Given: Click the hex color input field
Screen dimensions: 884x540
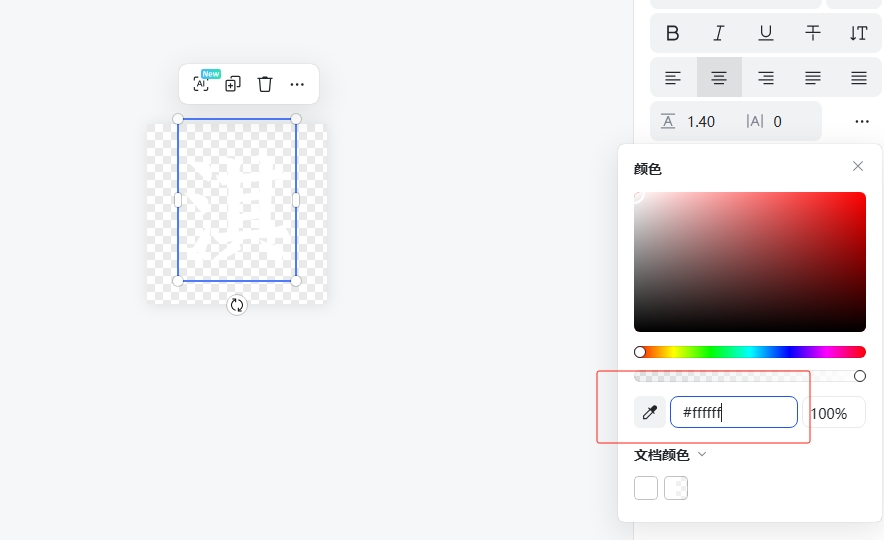Looking at the screenshot, I should 735,412.
